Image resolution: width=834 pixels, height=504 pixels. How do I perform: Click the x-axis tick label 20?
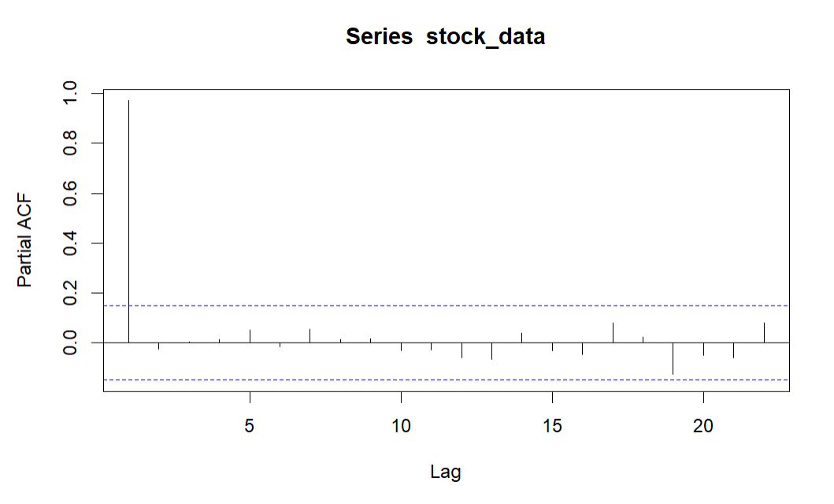click(x=703, y=426)
